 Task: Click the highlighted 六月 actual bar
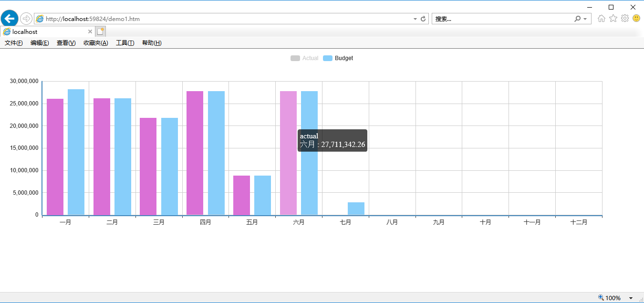[x=288, y=153]
